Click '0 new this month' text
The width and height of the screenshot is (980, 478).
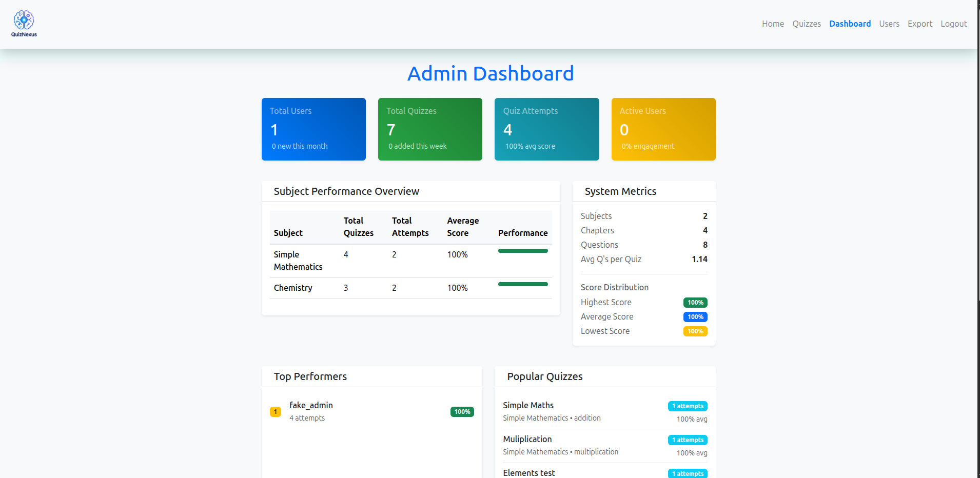pyautogui.click(x=300, y=146)
